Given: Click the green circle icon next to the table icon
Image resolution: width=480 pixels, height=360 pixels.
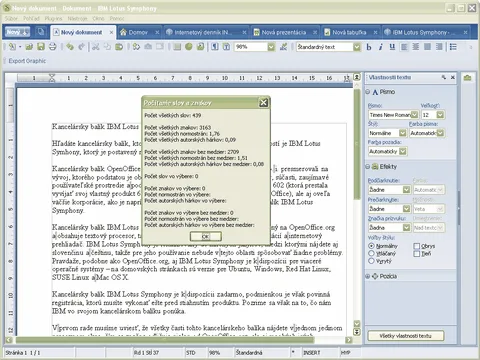Looking at the screenshot, I should (189, 47).
